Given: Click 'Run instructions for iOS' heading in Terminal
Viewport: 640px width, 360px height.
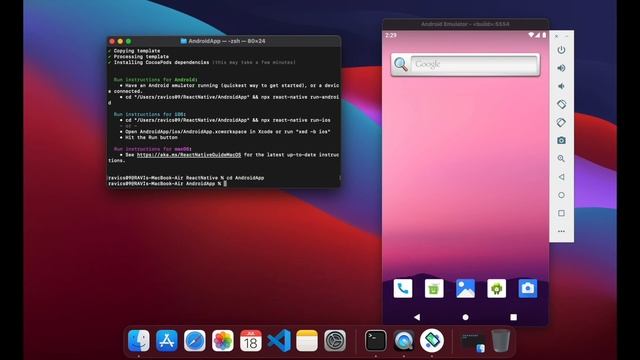Looking at the screenshot, I should (150, 114).
